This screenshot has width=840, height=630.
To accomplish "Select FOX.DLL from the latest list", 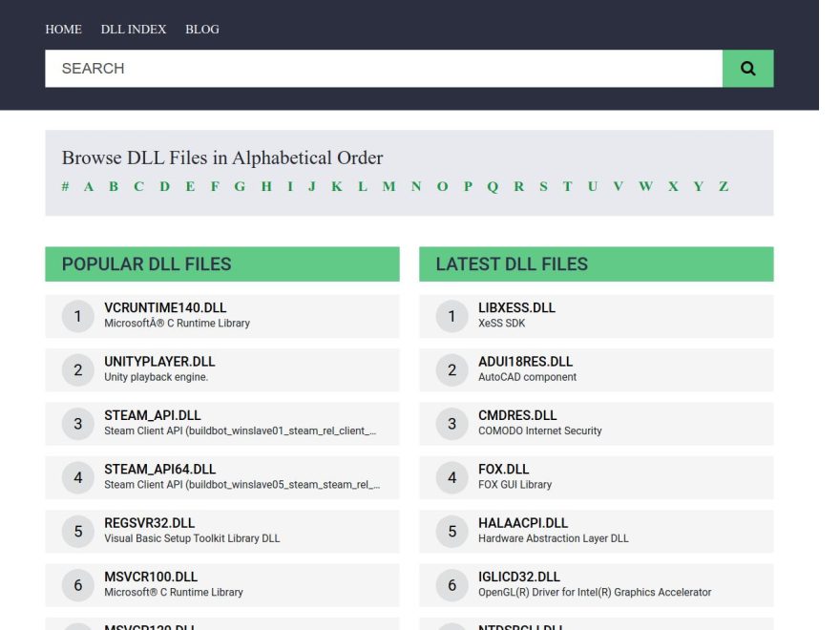I will 503,470.
